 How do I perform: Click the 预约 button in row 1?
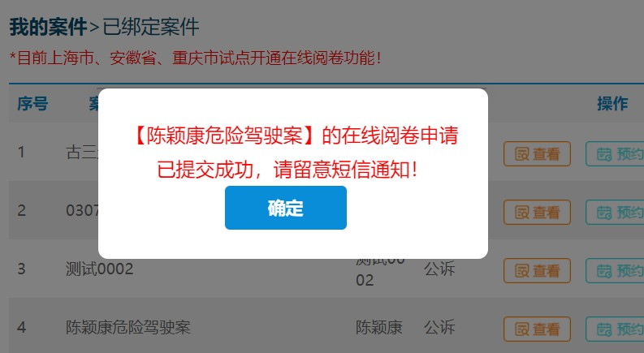(x=615, y=154)
